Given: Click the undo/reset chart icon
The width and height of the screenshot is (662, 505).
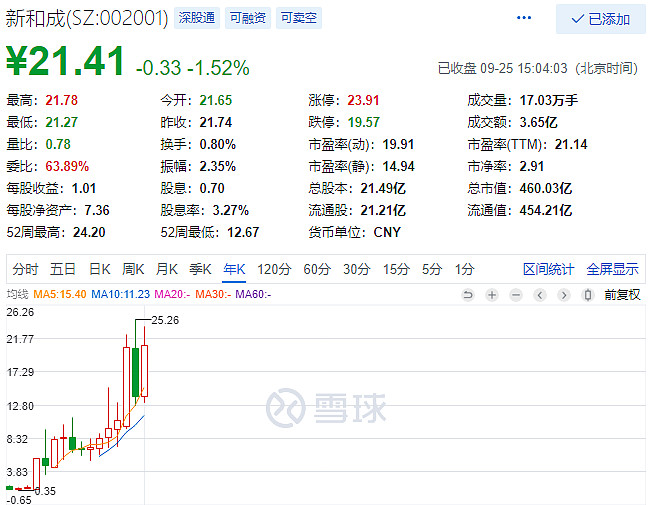Looking at the screenshot, I should coord(468,294).
